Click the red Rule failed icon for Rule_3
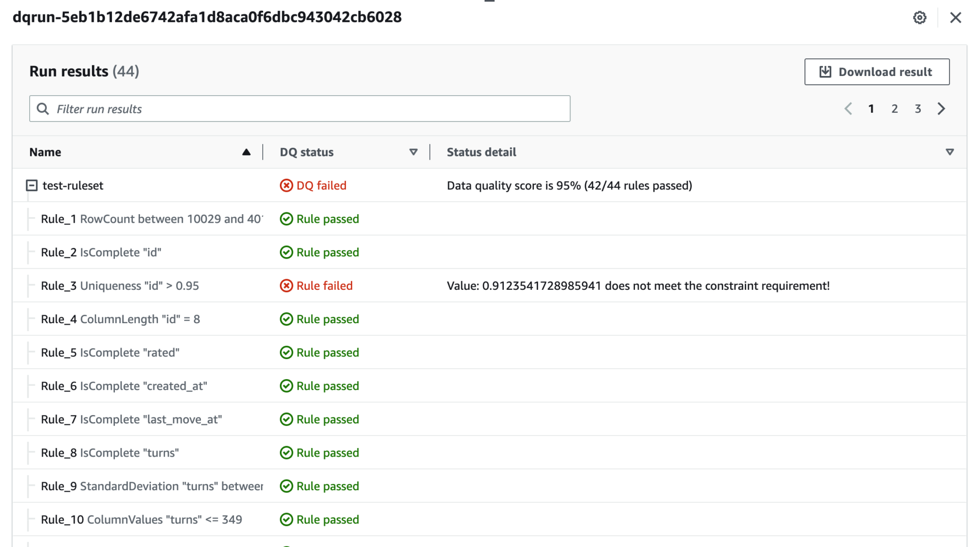Screen dimensions: 980x547 point(286,285)
